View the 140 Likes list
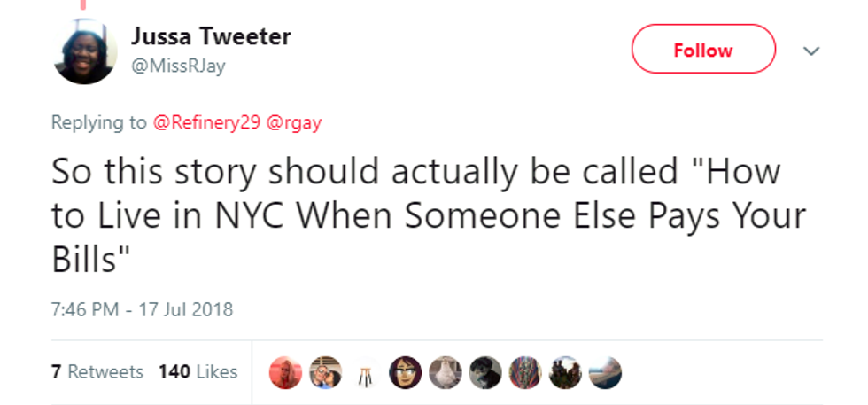This screenshot has width=868, height=405. 198,372
